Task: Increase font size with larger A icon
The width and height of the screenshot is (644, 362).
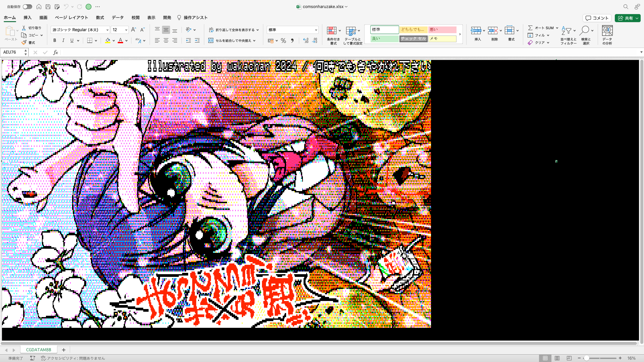Action: point(133,30)
